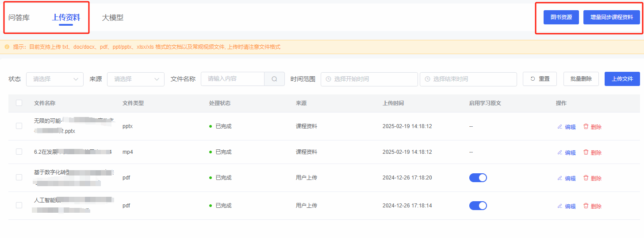Viewport: 644px width, 238px height.
Task: Click trash icon for the pptx file
Action: point(586,126)
